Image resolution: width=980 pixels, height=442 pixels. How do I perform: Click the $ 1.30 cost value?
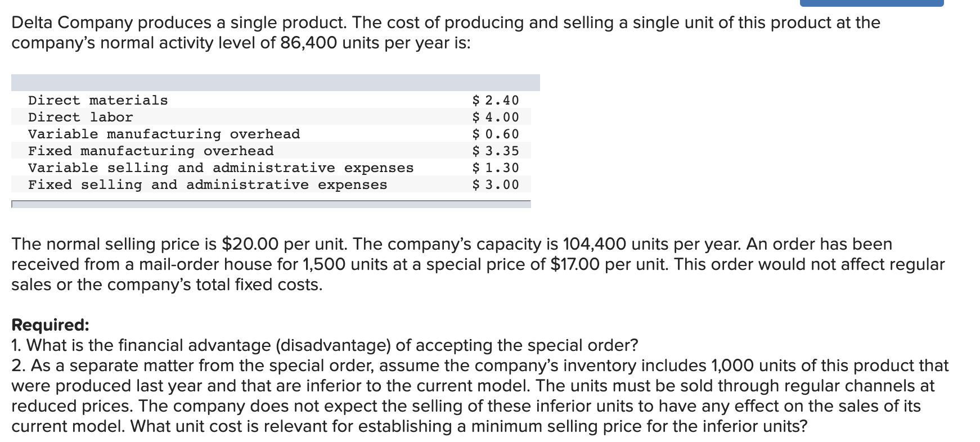tap(495, 168)
